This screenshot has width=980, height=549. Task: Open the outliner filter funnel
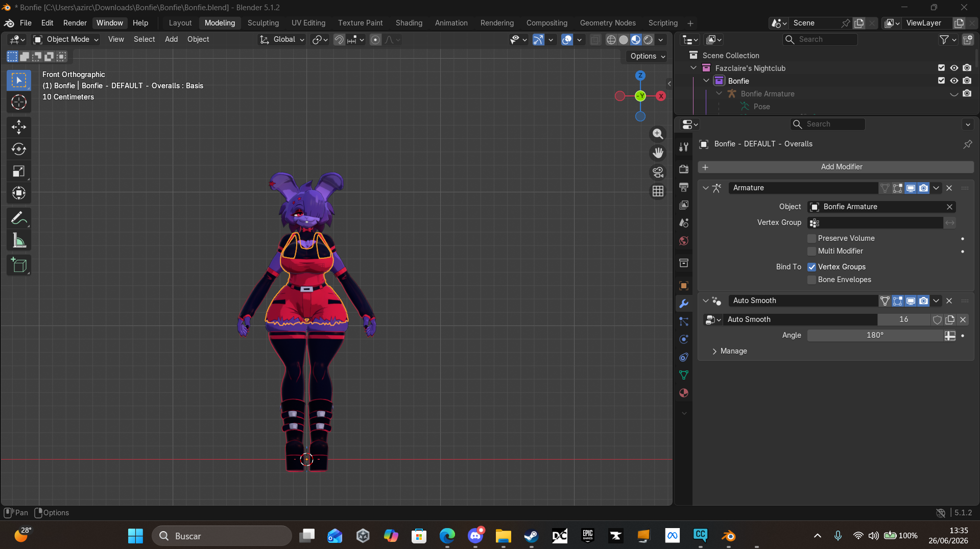[944, 40]
